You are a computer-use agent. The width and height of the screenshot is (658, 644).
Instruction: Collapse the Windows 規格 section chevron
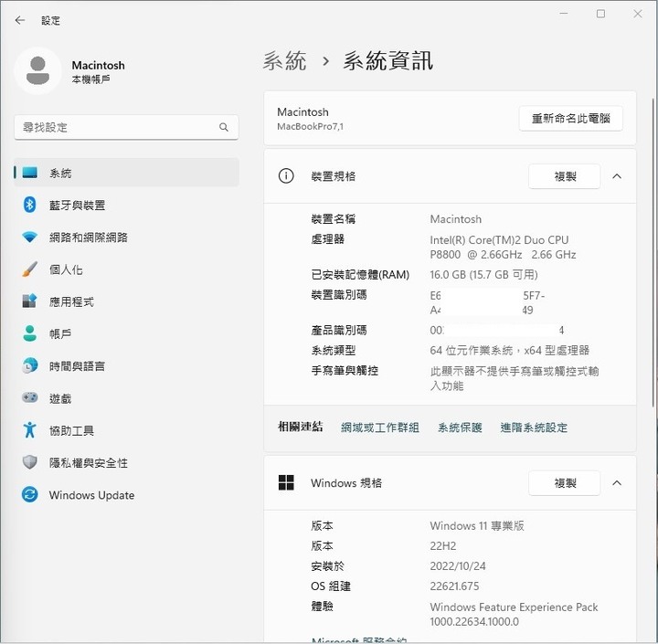[617, 483]
